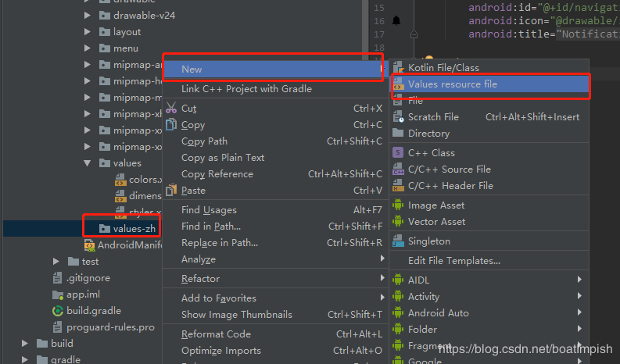Click the Scratch File icon
Viewport: 620px width, 364px height.
(398, 117)
